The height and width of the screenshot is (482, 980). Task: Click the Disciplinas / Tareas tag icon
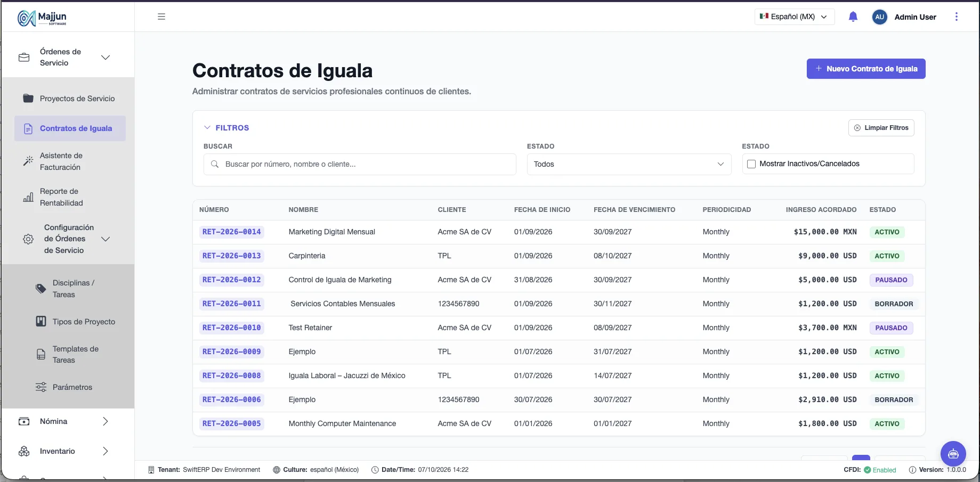pos(41,289)
